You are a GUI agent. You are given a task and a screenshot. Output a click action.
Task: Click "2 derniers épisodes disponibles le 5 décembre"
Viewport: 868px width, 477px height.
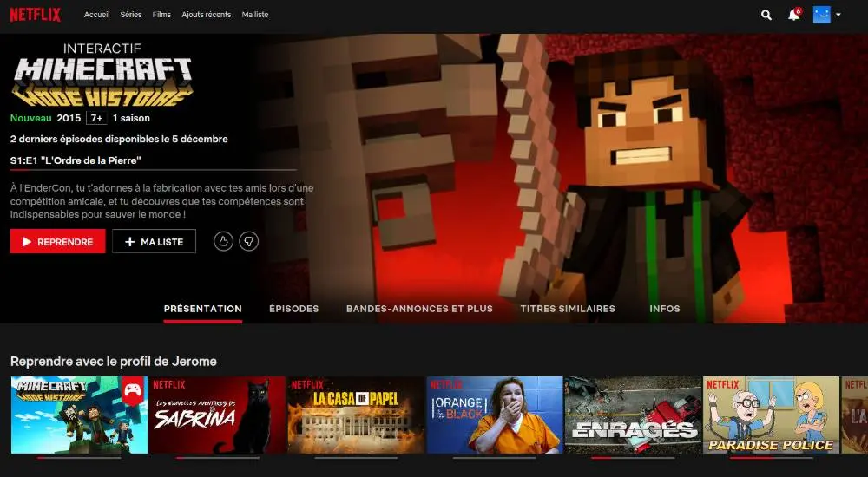coord(119,139)
